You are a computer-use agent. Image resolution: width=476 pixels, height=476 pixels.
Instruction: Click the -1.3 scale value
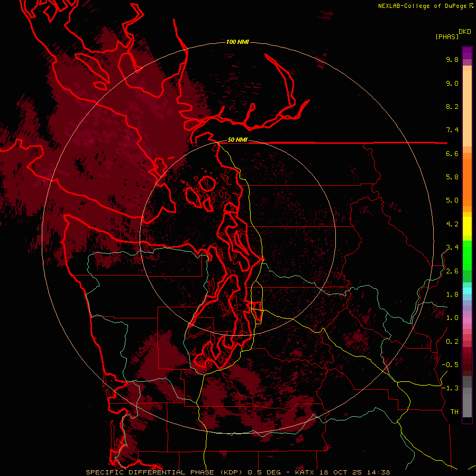point(450,388)
